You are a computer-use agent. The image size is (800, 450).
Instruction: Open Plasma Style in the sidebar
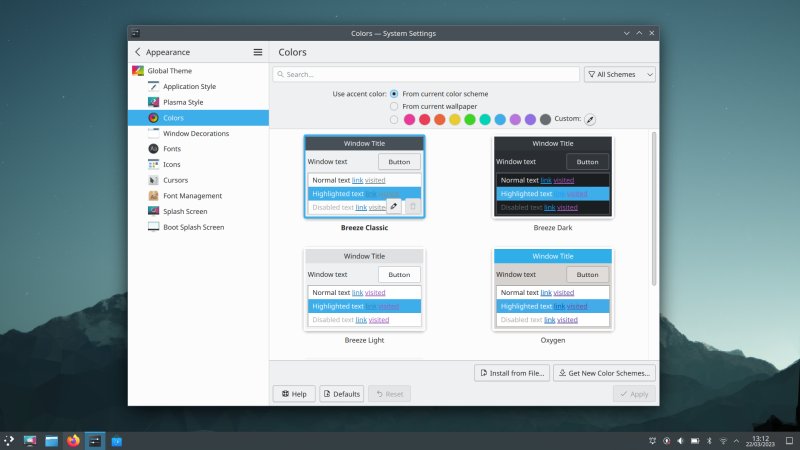[x=183, y=102]
